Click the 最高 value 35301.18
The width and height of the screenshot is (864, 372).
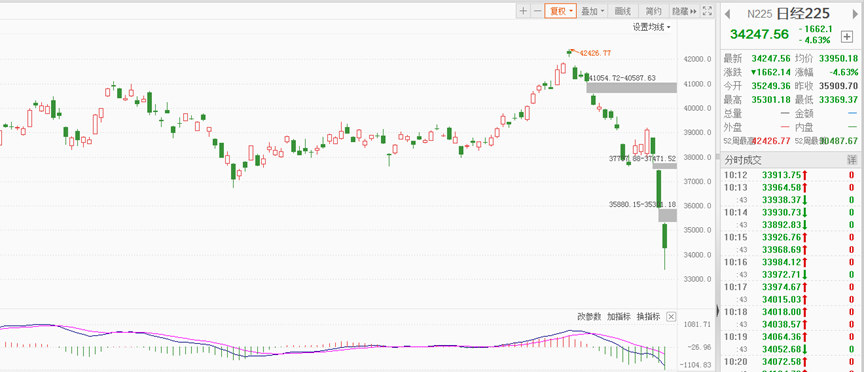click(771, 100)
